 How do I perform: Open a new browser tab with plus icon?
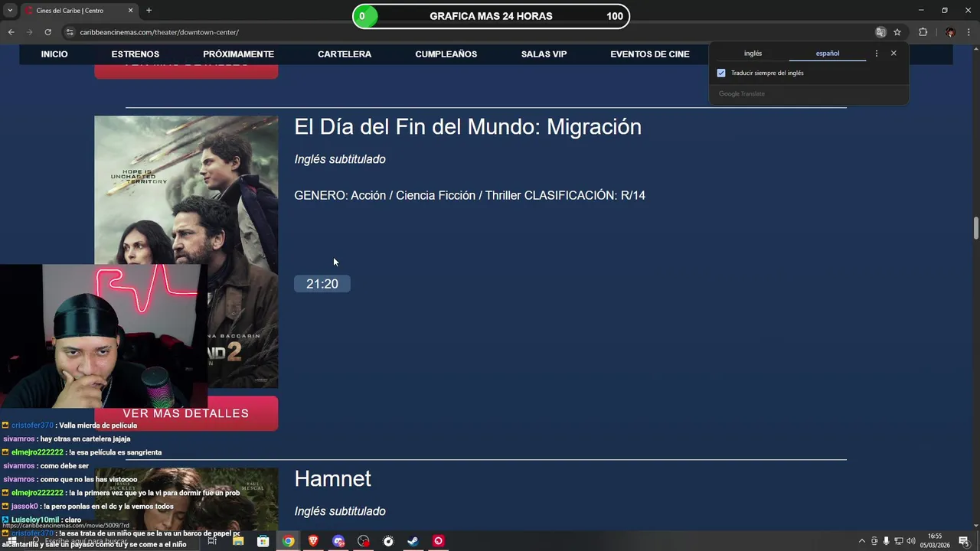(149, 10)
